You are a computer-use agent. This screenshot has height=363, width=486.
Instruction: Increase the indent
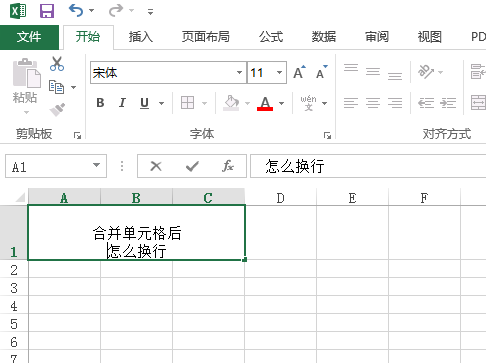point(448,103)
